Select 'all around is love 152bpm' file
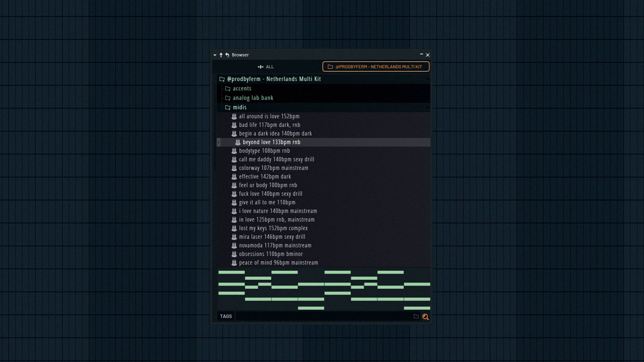 323,116
